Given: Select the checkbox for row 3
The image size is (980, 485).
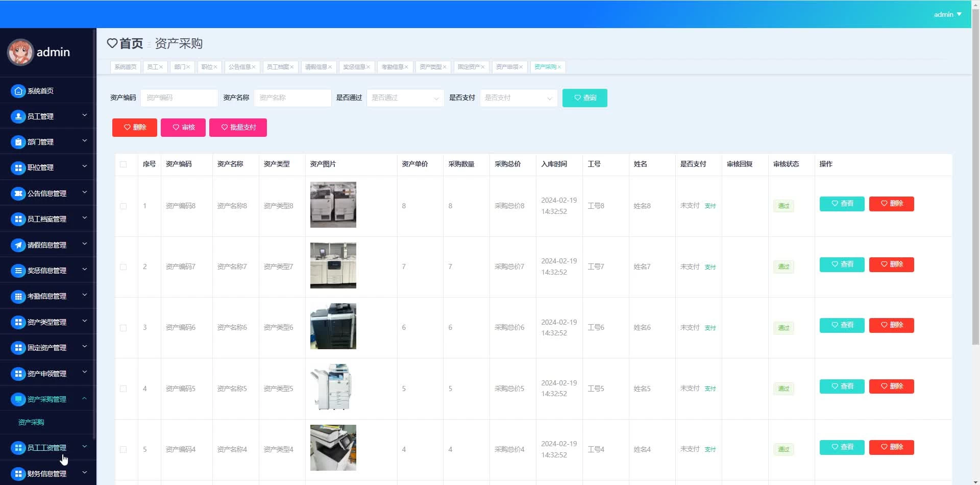Looking at the screenshot, I should [123, 328].
